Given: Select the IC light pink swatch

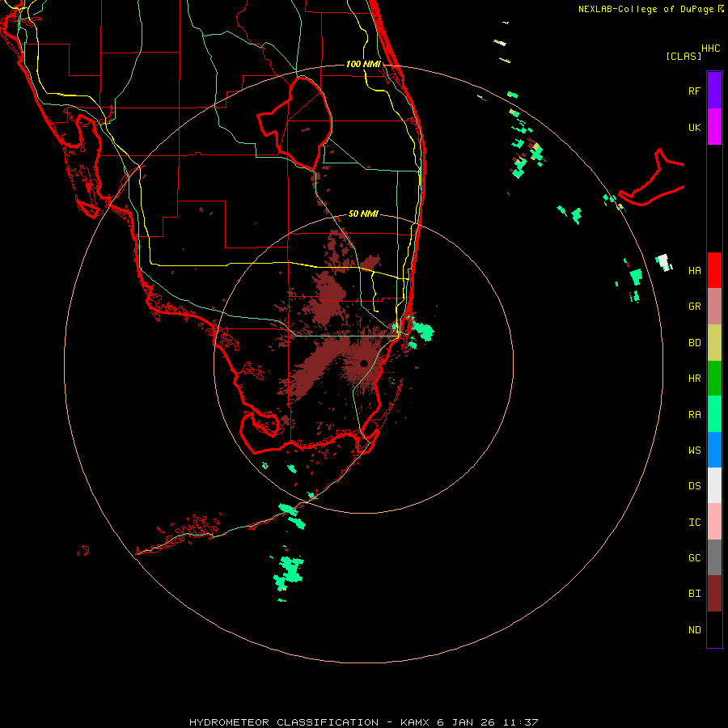Looking at the screenshot, I should pos(714,522).
